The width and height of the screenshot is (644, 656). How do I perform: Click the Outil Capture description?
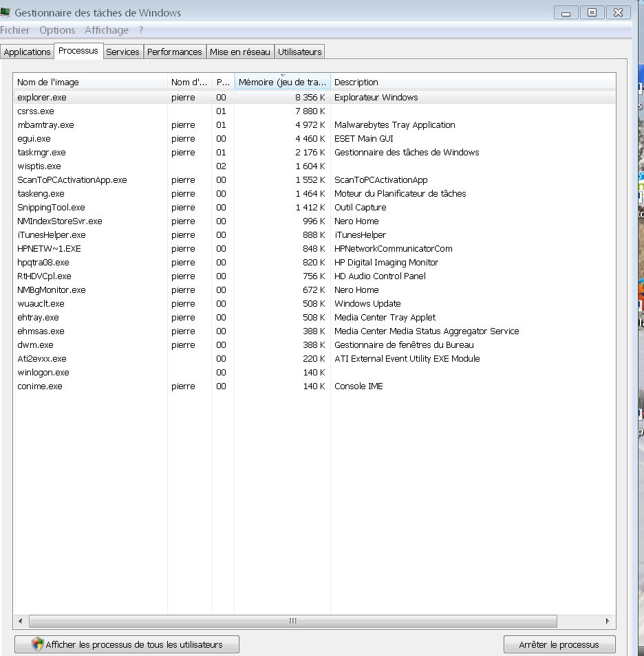coord(360,208)
